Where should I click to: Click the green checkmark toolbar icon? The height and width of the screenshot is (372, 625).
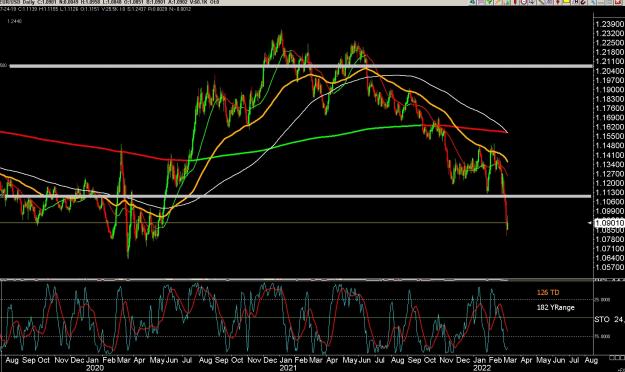pyautogui.click(x=489, y=2)
